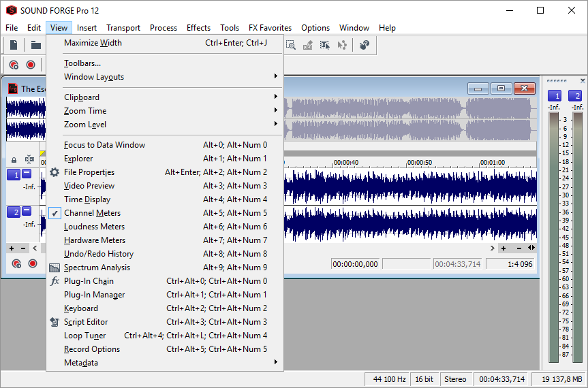
Task: Select the Magnify zoom tool icon
Action: (291, 45)
